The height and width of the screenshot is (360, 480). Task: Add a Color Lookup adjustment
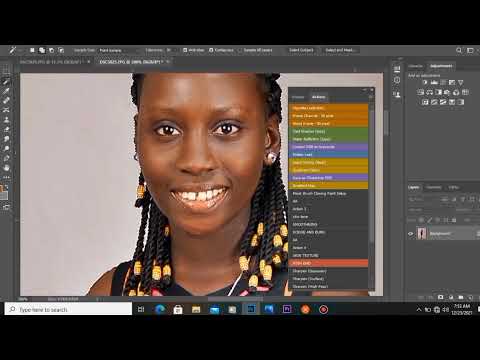tap(465, 92)
